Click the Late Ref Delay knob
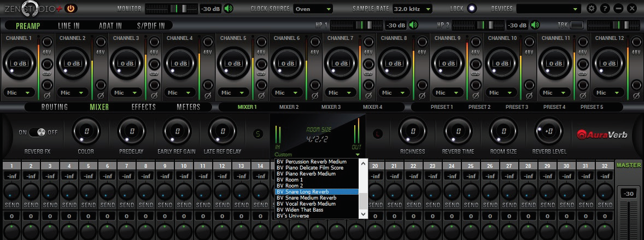The height and width of the screenshot is (240, 644). (223, 131)
